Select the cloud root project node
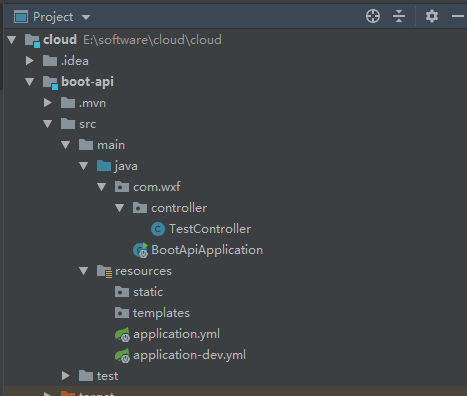The image size is (467, 396). pyautogui.click(x=60, y=40)
